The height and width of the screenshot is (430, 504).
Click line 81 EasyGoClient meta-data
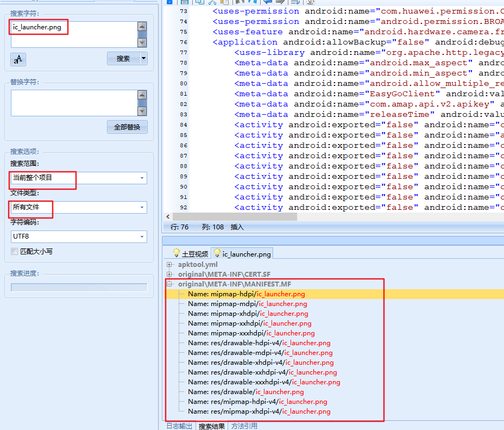pos(369,94)
